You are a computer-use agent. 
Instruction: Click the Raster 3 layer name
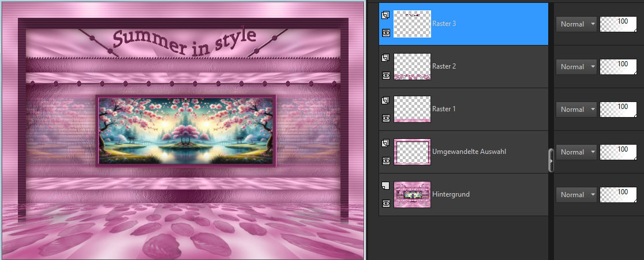pyautogui.click(x=444, y=24)
